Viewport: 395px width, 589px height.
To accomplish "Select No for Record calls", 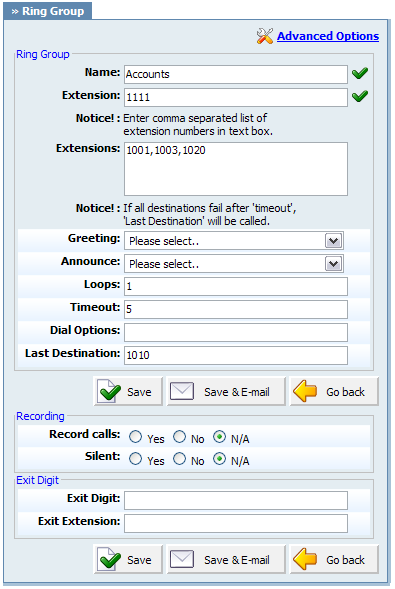I will pos(179,437).
